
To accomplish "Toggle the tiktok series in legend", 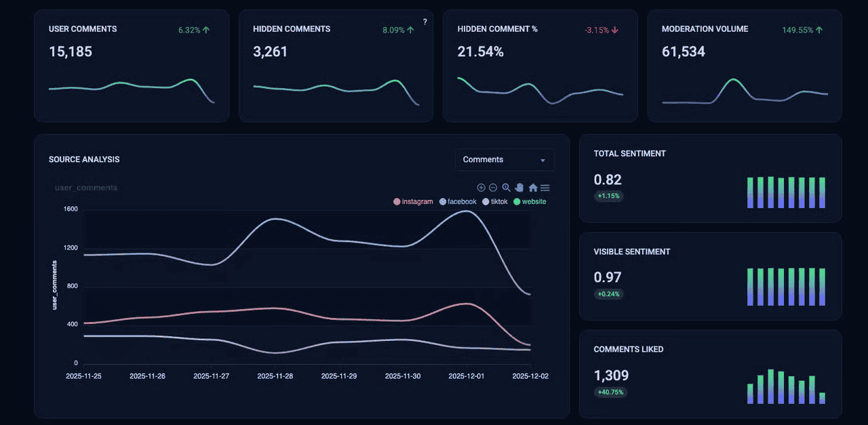I will (x=495, y=202).
